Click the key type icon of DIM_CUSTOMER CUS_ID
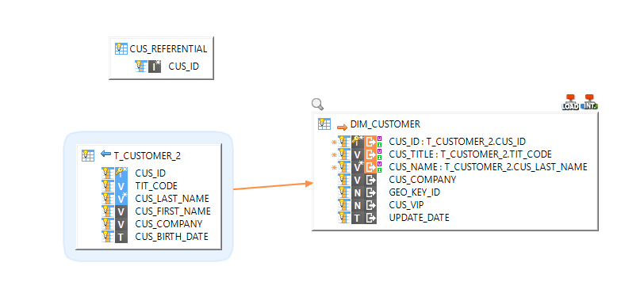Image resolution: width=644 pixels, height=293 pixels. click(x=358, y=142)
